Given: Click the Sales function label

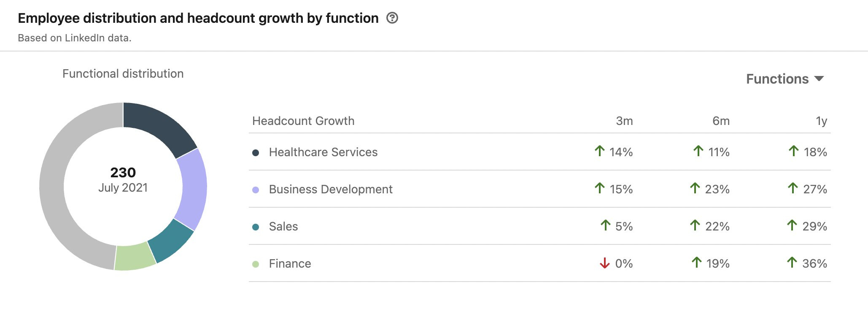Looking at the screenshot, I should point(283,227).
